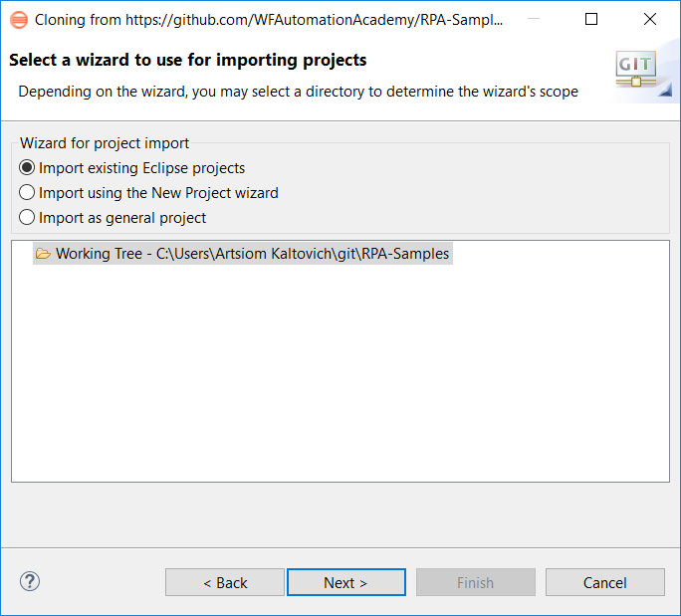Viewport: 681px width, 616px height.
Task: Click the Working Tree folder icon
Action: [43, 254]
